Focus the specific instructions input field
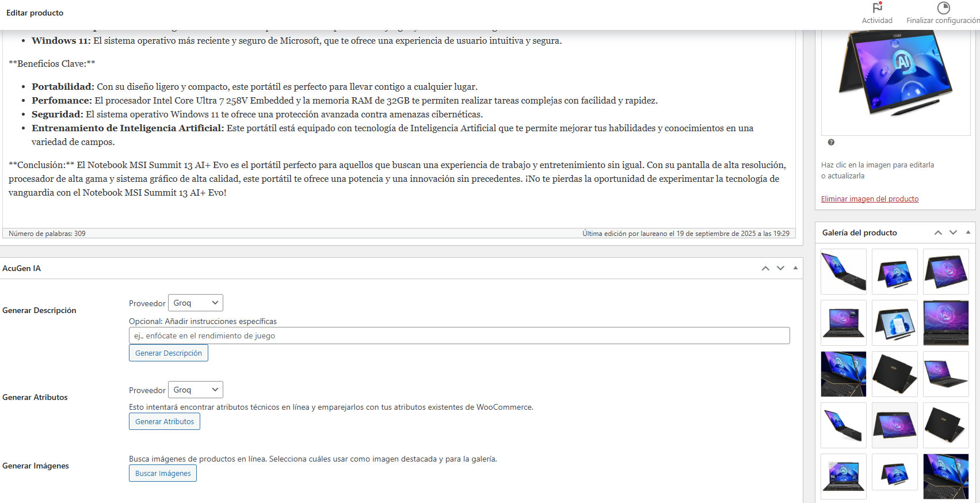Image resolution: width=980 pixels, height=503 pixels. [459, 336]
